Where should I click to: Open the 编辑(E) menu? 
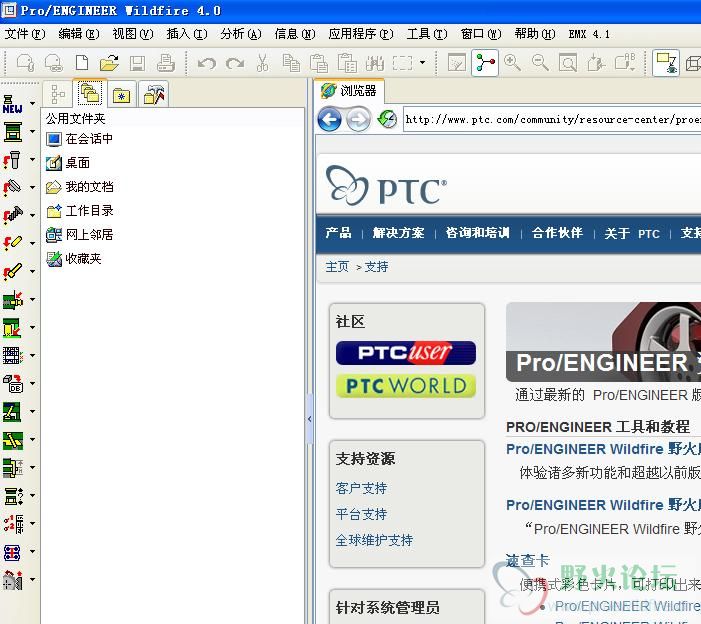(x=79, y=34)
